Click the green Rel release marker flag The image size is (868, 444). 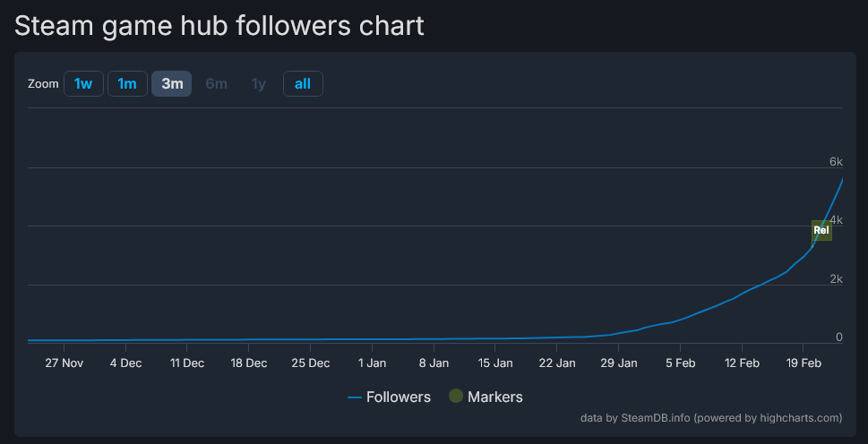click(x=821, y=230)
